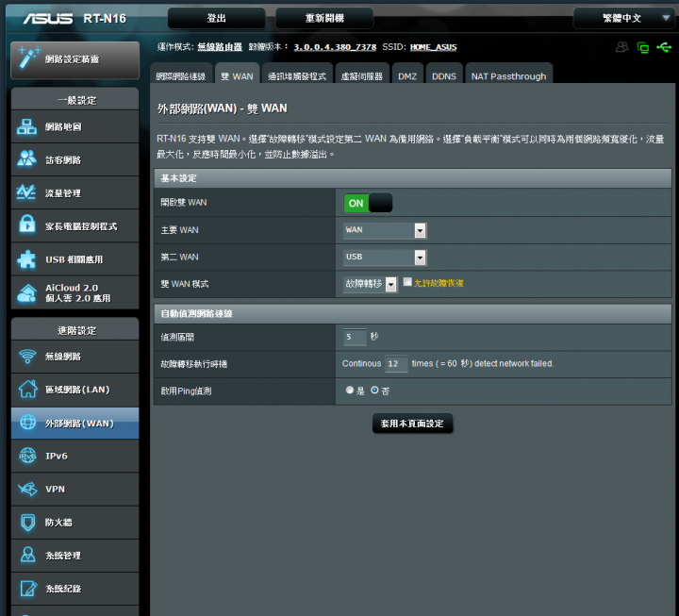The image size is (679, 616).
Task: Switch to the DDNS tab
Action: (444, 74)
